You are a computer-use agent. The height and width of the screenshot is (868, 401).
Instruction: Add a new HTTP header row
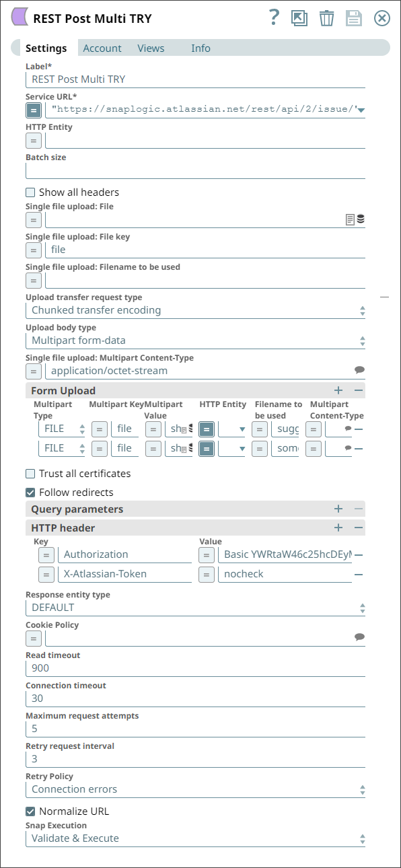point(338,528)
